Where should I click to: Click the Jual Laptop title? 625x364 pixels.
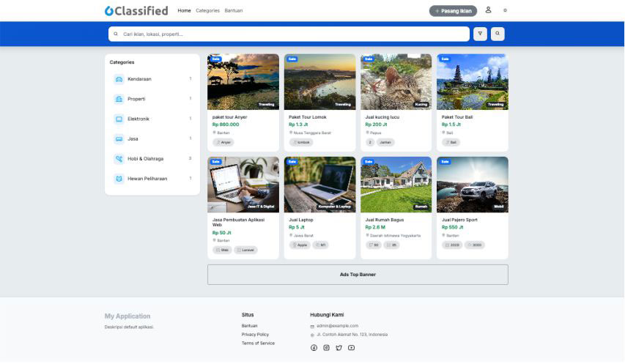[301, 220]
